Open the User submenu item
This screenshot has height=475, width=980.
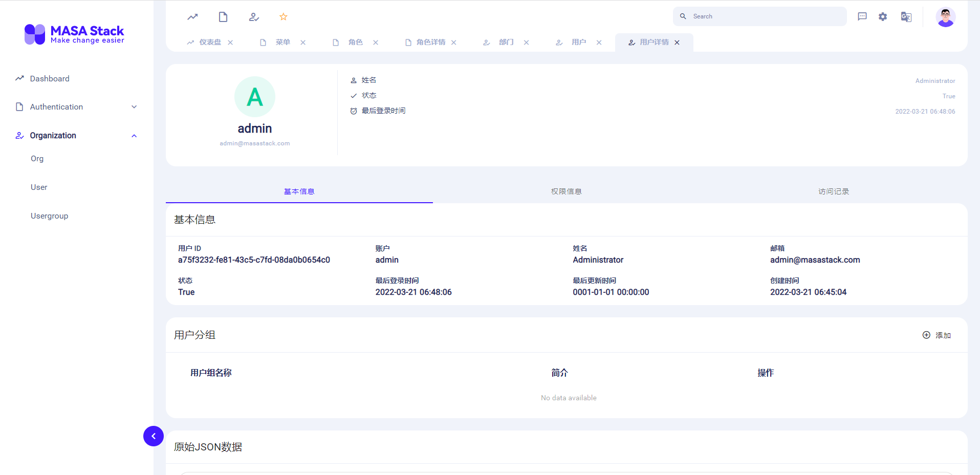tap(39, 187)
